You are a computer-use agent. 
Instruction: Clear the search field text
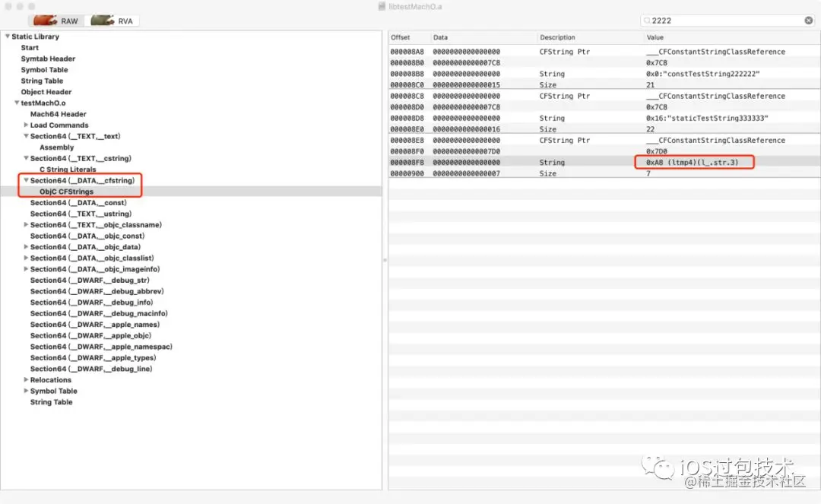(808, 21)
